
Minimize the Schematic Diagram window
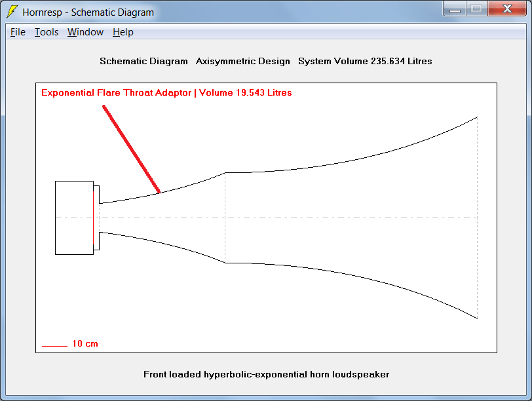pos(455,9)
